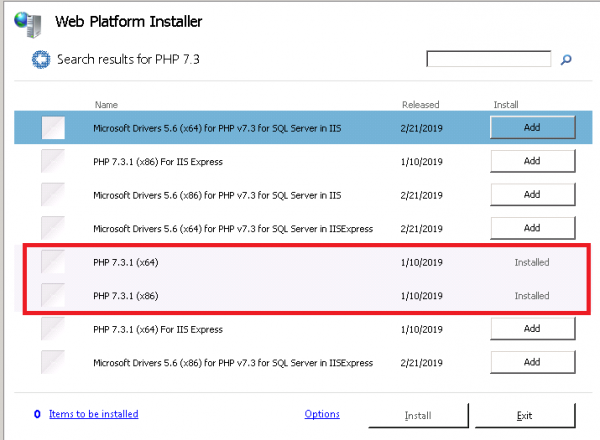Screen dimensions: 600x440
Task: Select PHP 7.3.1 (x64) For IIS Express text
Action: 158,329
